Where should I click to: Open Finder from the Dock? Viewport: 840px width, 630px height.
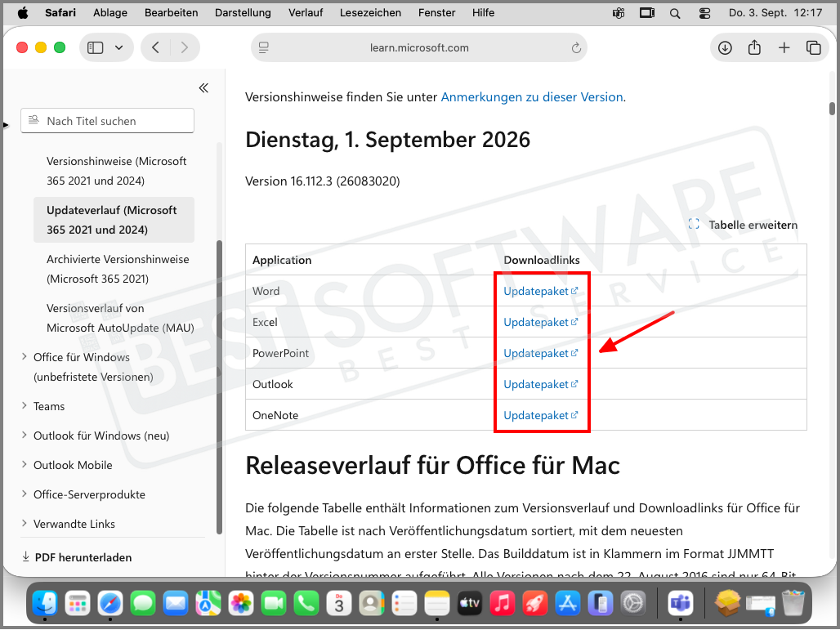tap(45, 604)
